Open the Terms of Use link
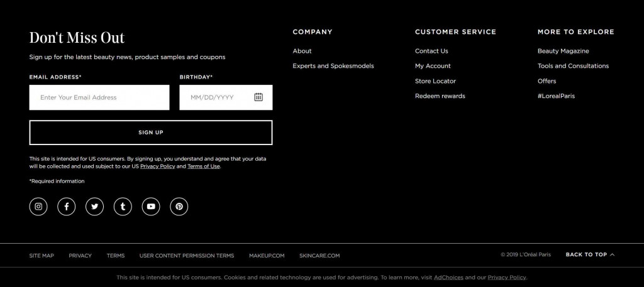This screenshot has height=287, width=644. coord(204,166)
